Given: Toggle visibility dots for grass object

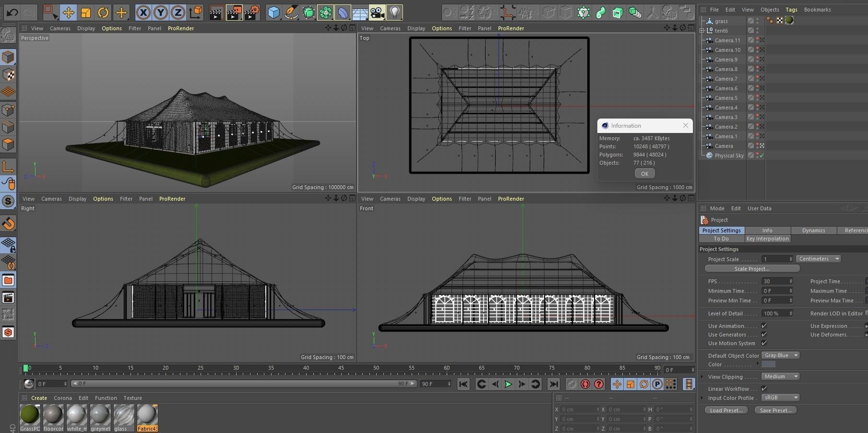Looking at the screenshot, I should [758, 21].
